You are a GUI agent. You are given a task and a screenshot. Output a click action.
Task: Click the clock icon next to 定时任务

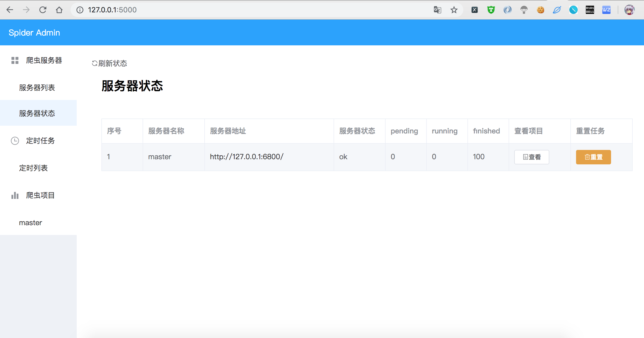click(x=15, y=141)
